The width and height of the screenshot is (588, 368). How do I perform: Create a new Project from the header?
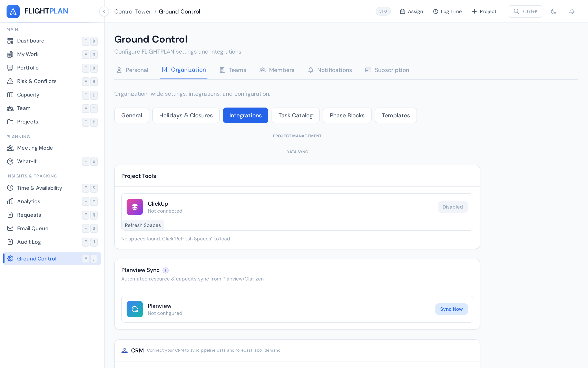[484, 11]
